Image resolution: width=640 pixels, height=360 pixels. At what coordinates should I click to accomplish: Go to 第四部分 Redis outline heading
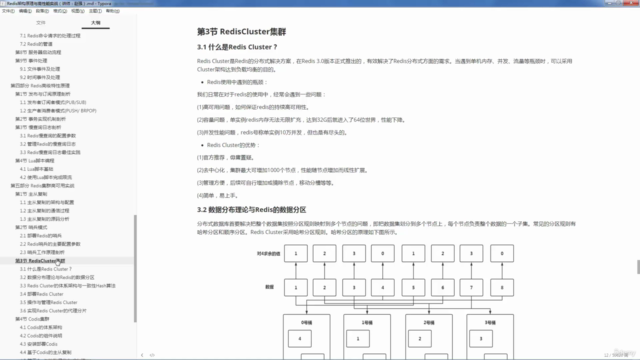[40, 86]
